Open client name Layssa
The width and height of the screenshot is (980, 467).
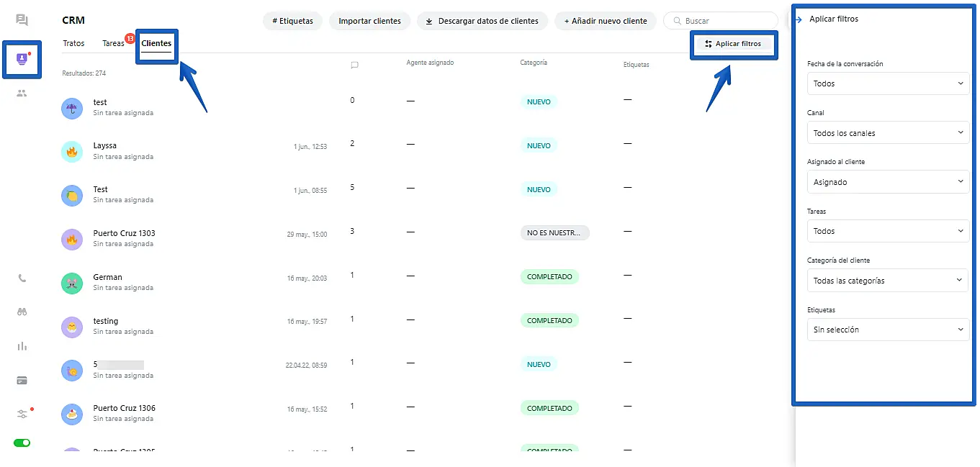[104, 146]
